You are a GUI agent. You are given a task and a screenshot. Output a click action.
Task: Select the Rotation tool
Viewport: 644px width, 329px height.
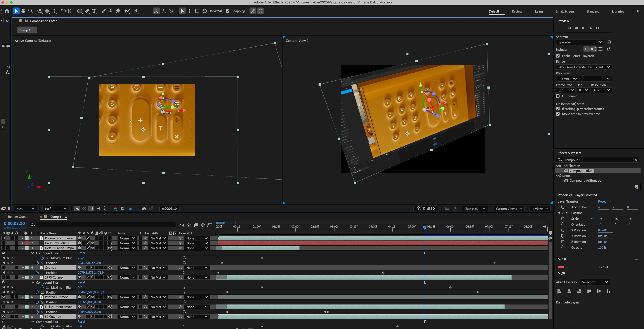[63, 11]
